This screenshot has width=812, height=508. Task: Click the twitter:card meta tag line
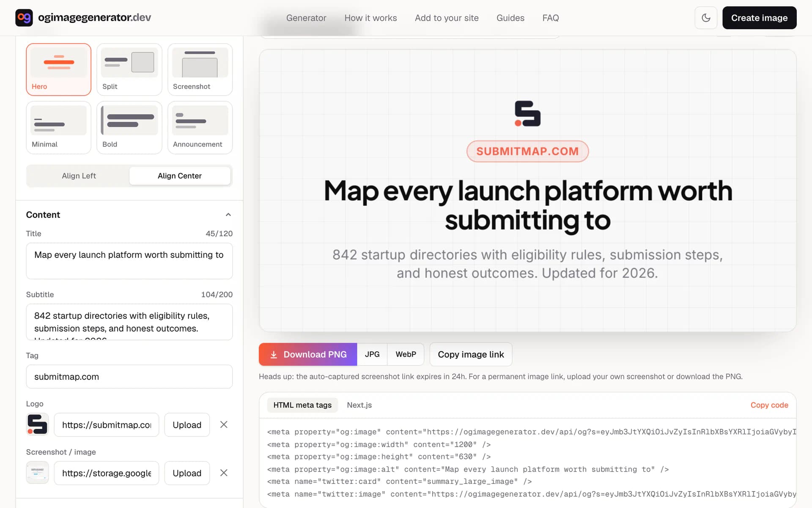tap(399, 482)
